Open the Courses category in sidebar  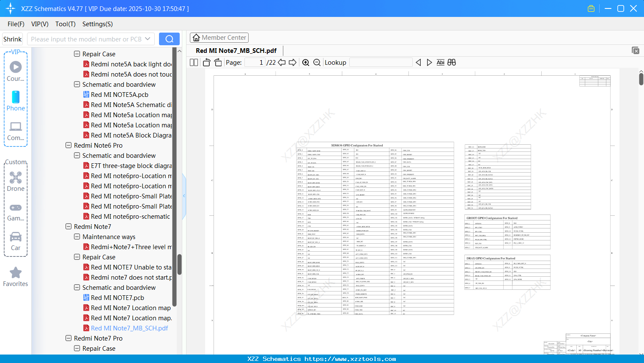16,71
